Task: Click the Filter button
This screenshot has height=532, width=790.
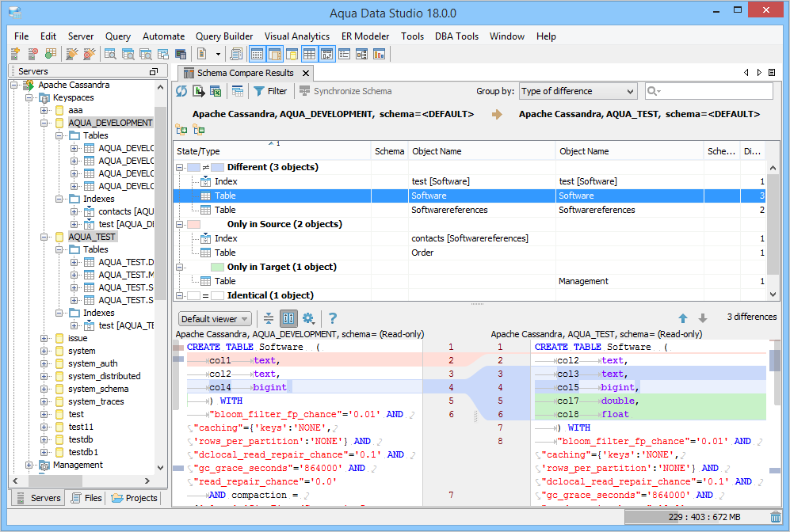Action: point(270,91)
